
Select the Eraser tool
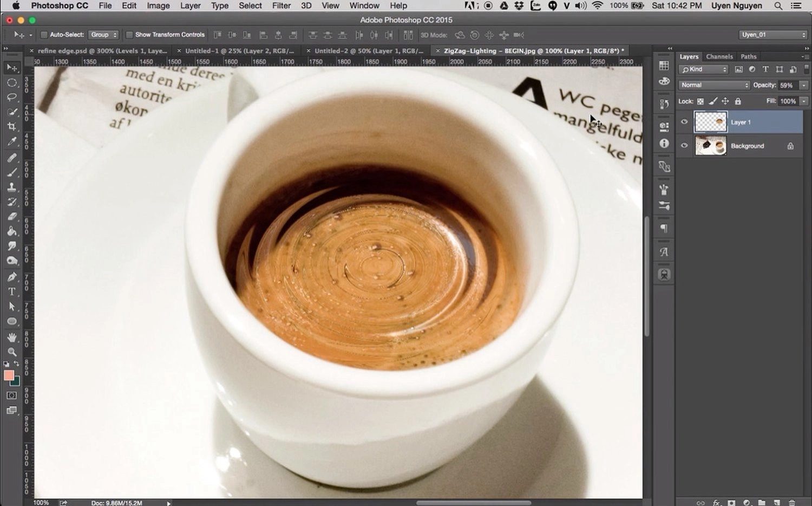tap(11, 216)
